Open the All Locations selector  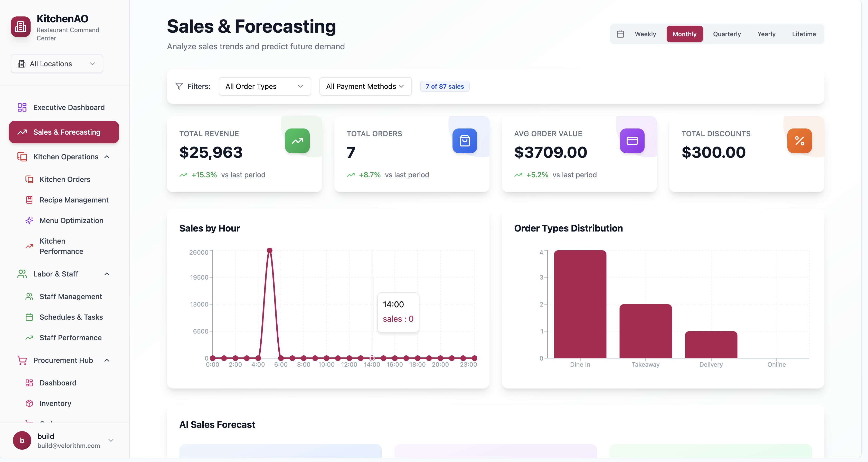pos(56,63)
